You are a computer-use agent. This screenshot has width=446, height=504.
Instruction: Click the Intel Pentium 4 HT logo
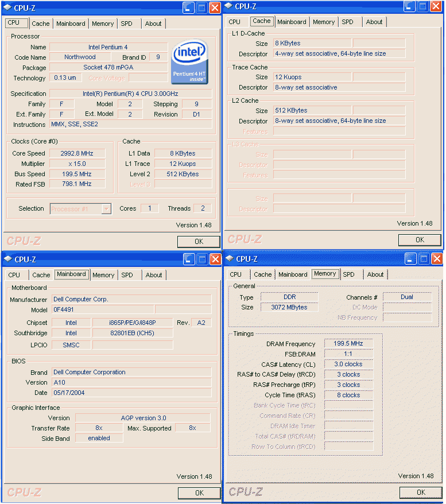click(189, 62)
